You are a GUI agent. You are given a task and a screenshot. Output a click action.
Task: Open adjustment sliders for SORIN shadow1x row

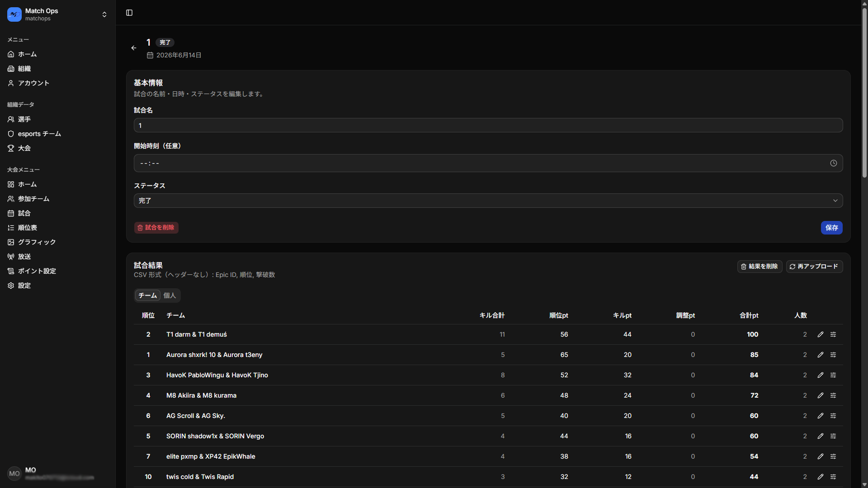(833, 436)
